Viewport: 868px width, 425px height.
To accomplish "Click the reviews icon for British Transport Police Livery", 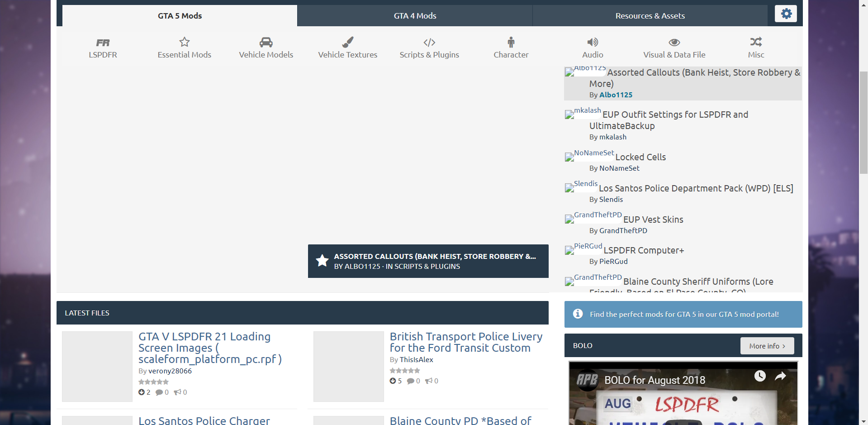I will point(429,381).
